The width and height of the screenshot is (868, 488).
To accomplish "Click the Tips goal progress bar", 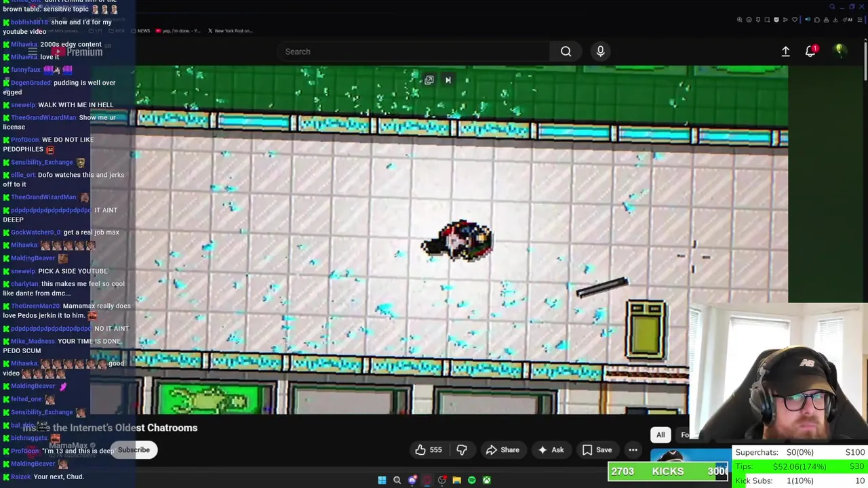I will click(x=800, y=466).
